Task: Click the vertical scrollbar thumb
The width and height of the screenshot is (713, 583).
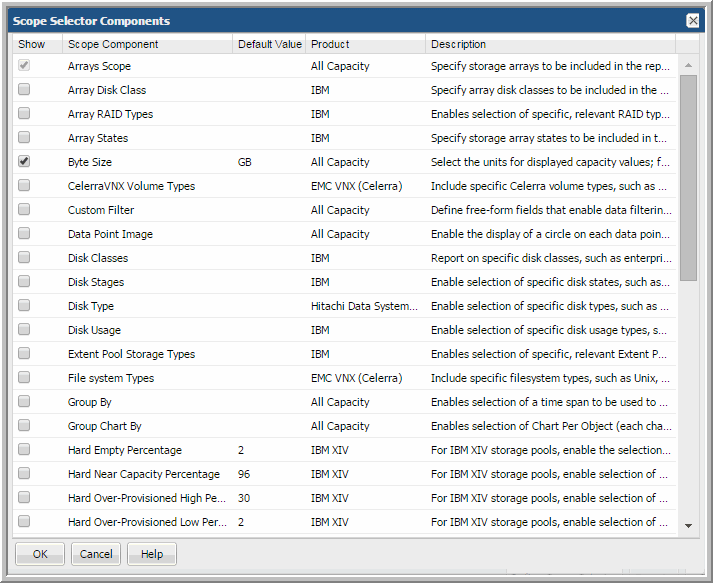Action: [x=688, y=175]
